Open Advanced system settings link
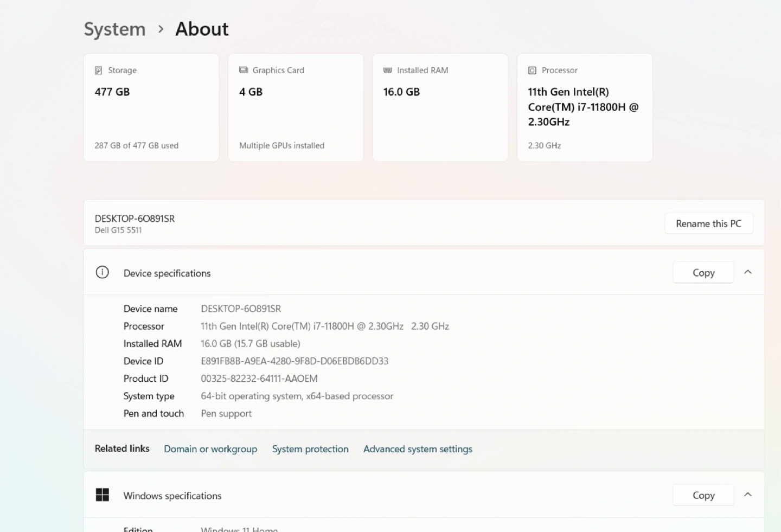This screenshot has width=781, height=532. click(x=418, y=449)
